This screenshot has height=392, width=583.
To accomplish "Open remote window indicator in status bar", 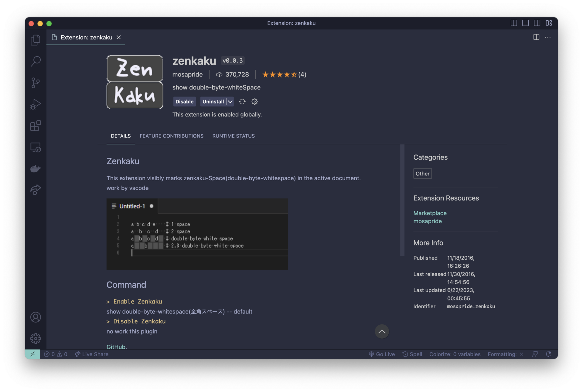I will coord(32,354).
